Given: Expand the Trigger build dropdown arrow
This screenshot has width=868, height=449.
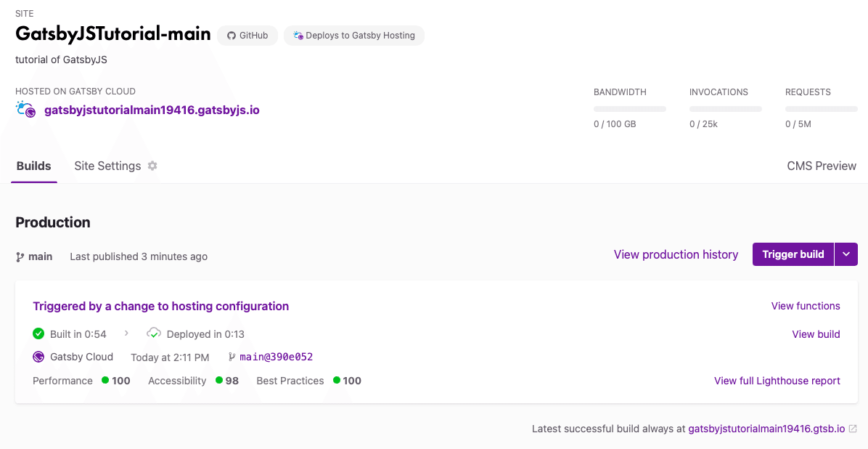Looking at the screenshot, I should coord(846,254).
